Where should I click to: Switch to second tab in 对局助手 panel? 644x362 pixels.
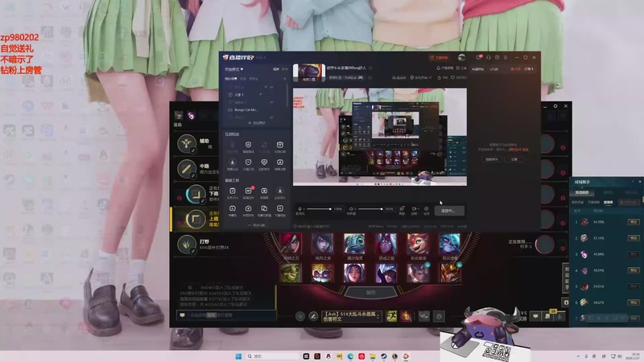tap(608, 192)
